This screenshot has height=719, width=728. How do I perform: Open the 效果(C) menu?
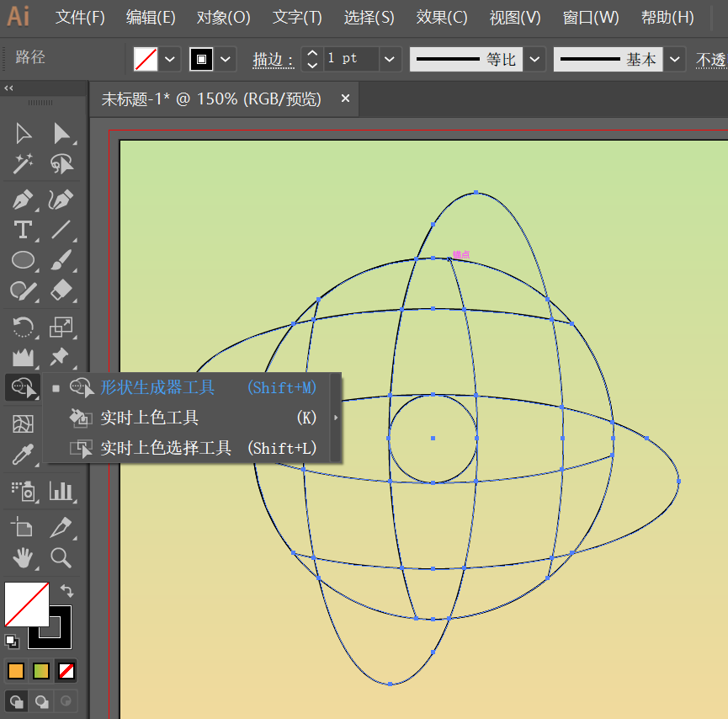tap(442, 17)
